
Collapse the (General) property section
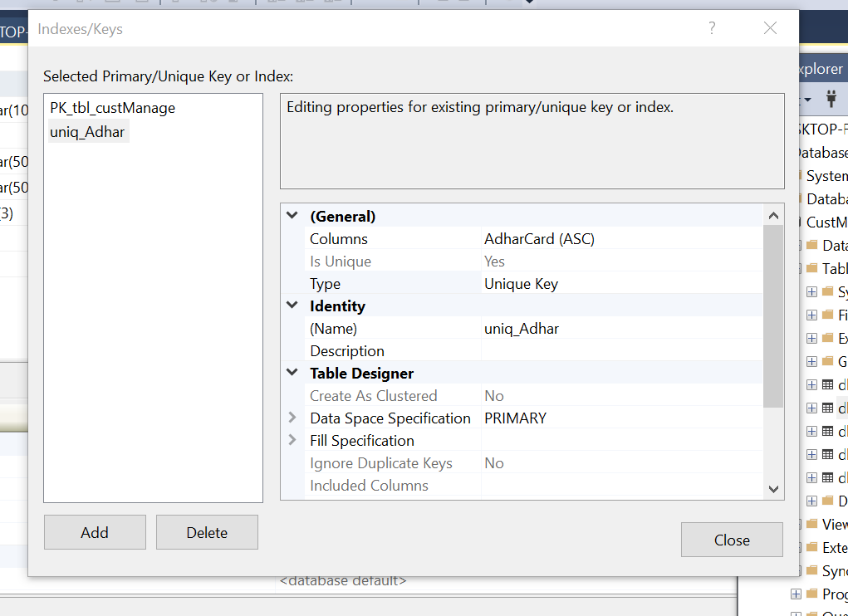[x=292, y=216]
